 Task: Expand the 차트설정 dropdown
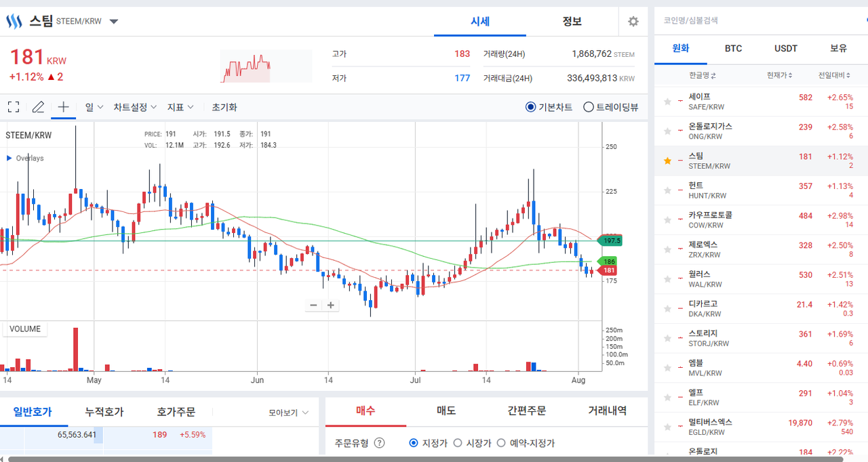click(135, 107)
